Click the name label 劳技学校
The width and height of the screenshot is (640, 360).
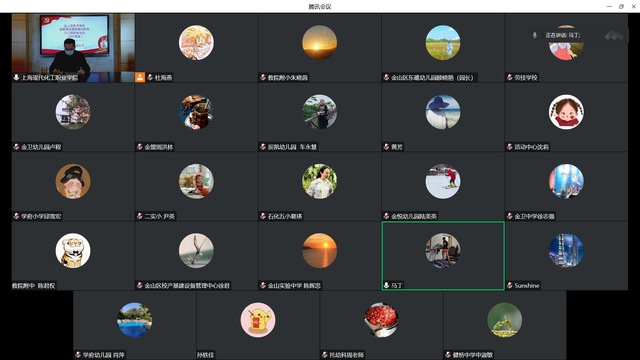pos(526,78)
